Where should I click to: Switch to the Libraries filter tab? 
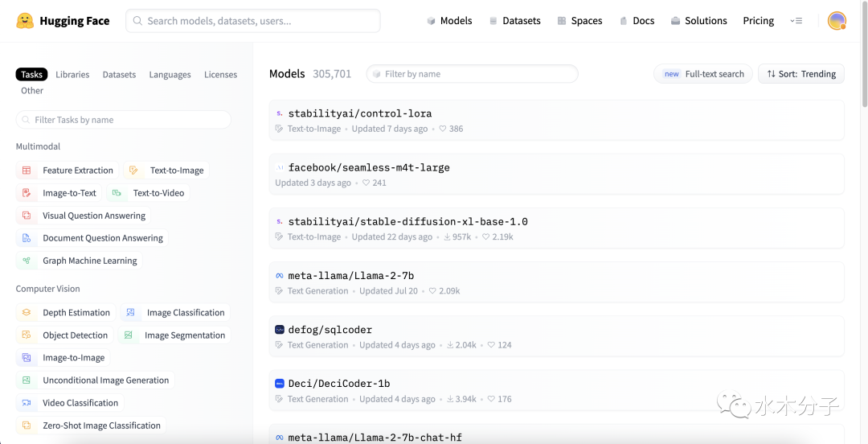coord(72,74)
